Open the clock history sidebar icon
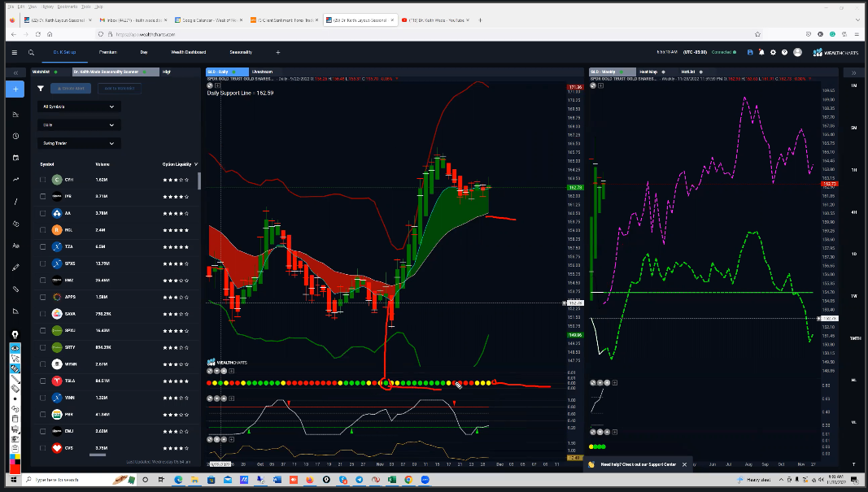Screen dimensions: 868x492 (15, 136)
